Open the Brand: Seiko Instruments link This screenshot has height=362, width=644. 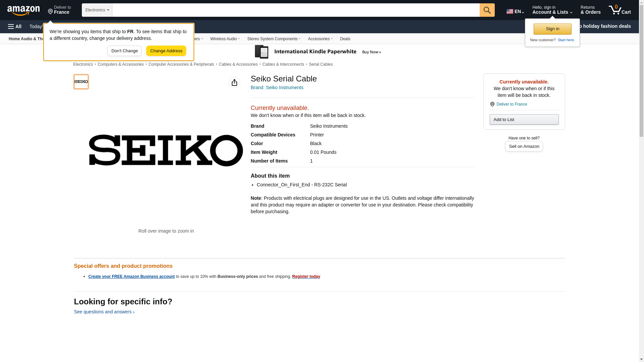(277, 87)
